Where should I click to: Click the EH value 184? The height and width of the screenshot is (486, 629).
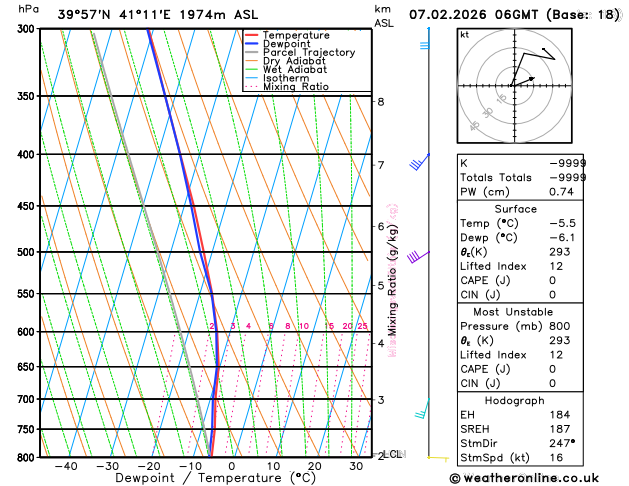(x=560, y=415)
